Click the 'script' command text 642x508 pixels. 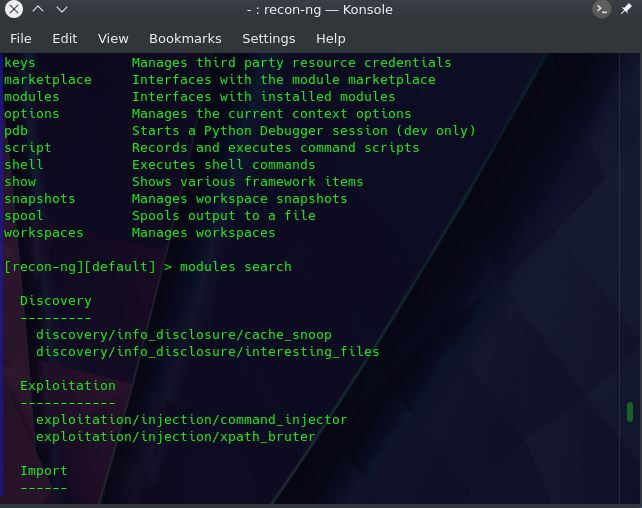tap(28, 148)
